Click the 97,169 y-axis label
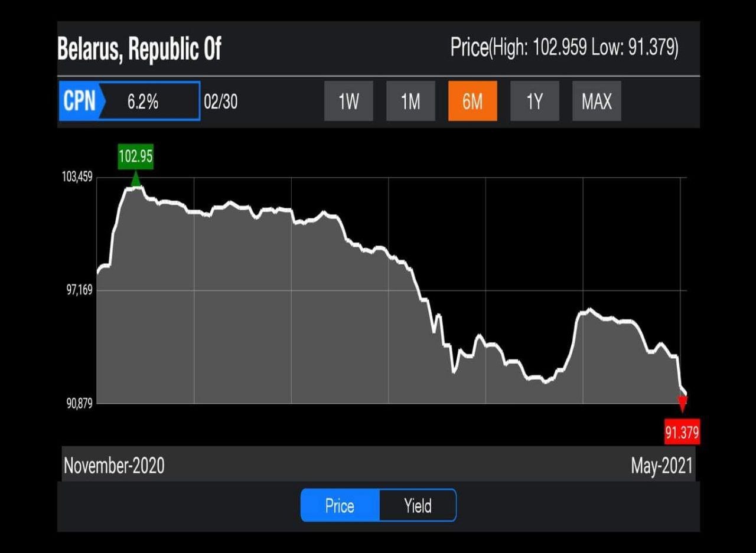Viewport: 756px width, 553px height. click(x=79, y=290)
